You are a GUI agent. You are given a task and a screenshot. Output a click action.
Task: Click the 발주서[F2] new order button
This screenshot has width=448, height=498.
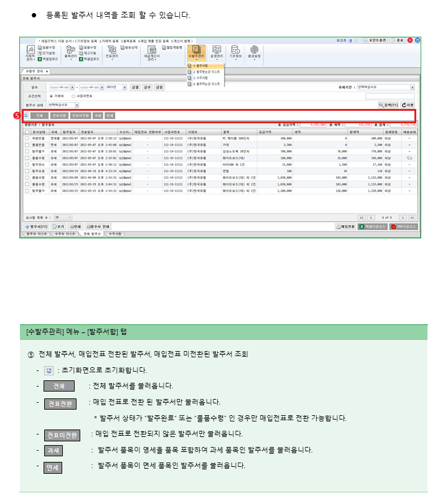[36, 227]
